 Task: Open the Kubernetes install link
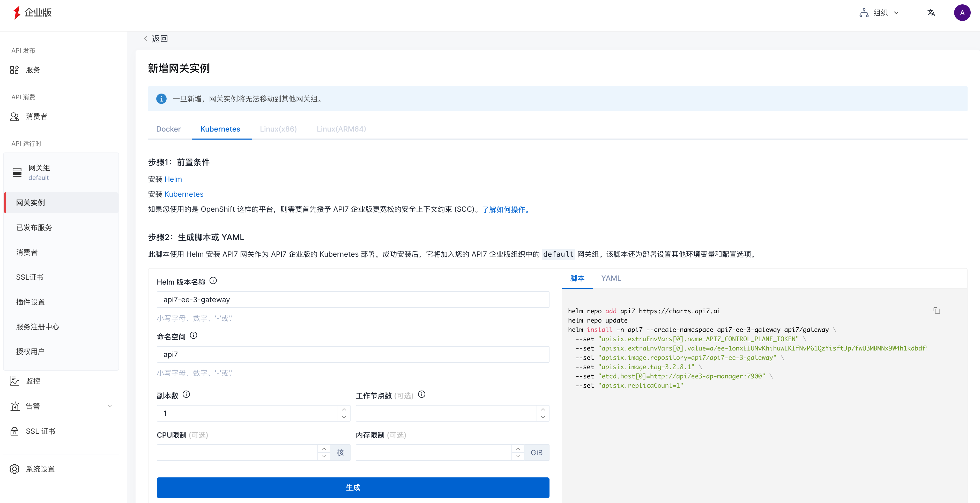click(x=184, y=194)
